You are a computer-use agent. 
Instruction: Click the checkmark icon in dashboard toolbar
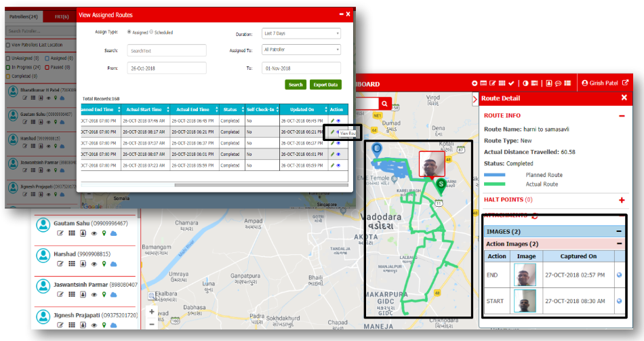click(x=511, y=83)
